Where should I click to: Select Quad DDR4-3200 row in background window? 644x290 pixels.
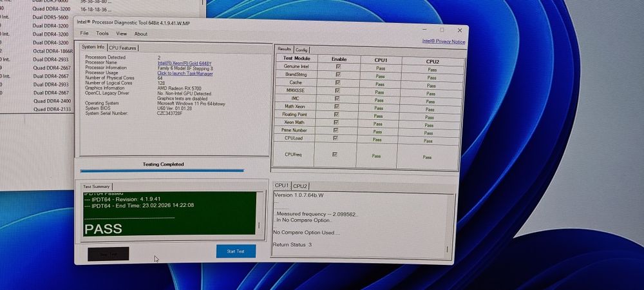tap(52, 9)
